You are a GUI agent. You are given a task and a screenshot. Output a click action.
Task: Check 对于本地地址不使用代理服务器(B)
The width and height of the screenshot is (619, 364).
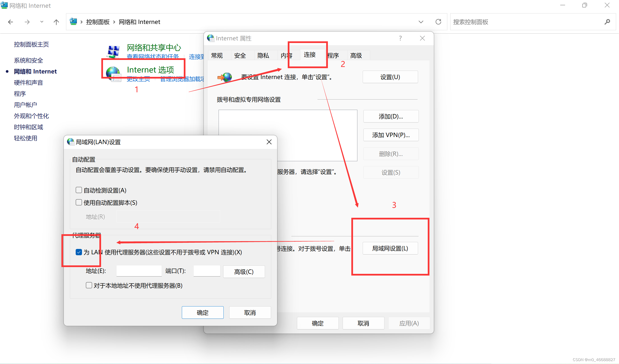(89, 285)
